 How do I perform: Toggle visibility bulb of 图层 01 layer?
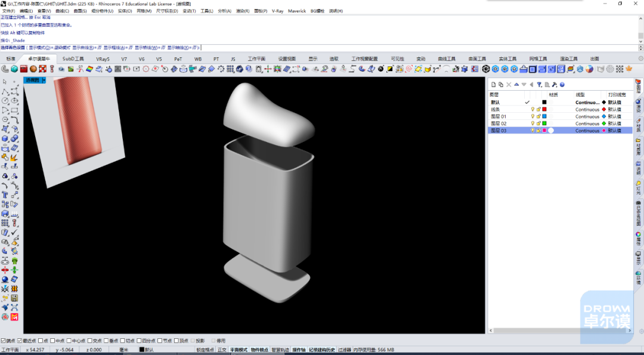tap(532, 116)
